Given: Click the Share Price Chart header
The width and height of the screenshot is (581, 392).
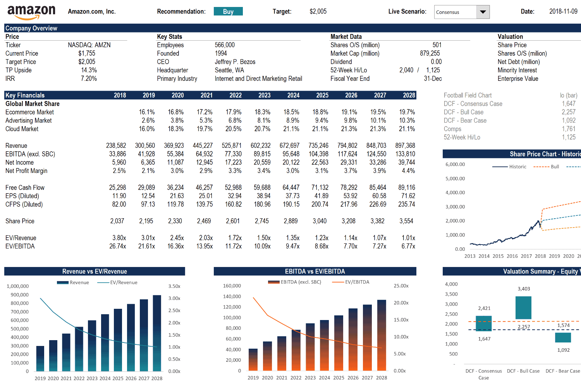Looking at the screenshot, I should tap(512, 154).
